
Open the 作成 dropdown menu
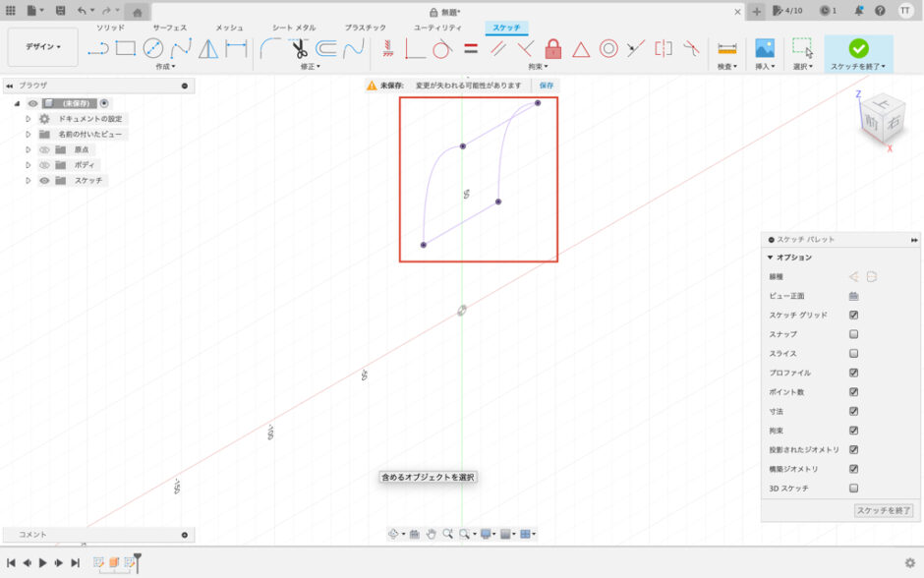[165, 67]
